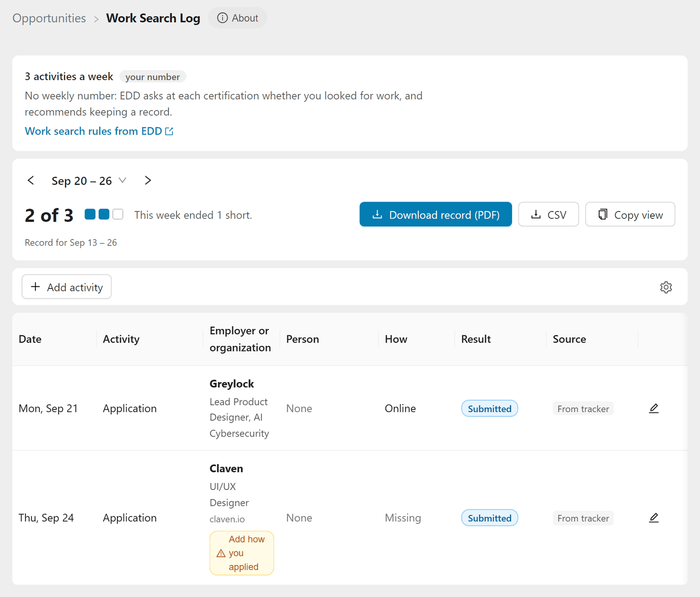
Task: Click 'This week ended 1 short.' message
Action: (x=193, y=215)
